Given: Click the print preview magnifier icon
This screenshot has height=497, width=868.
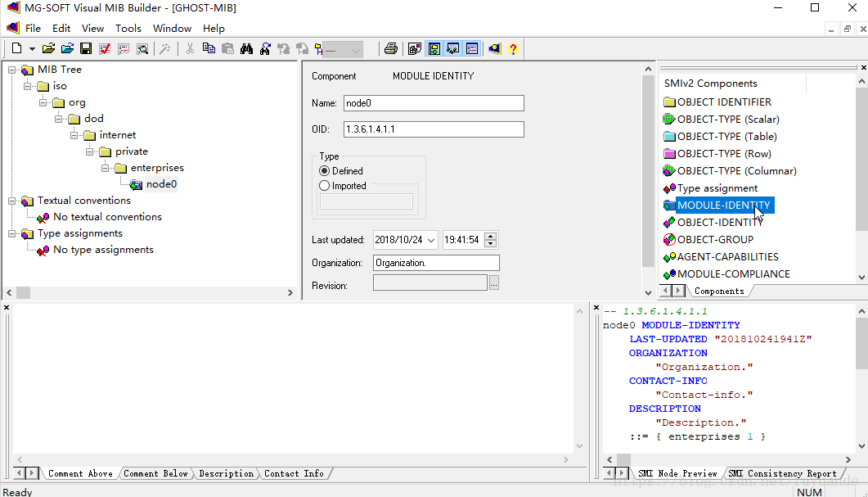Looking at the screenshot, I should click(143, 49).
